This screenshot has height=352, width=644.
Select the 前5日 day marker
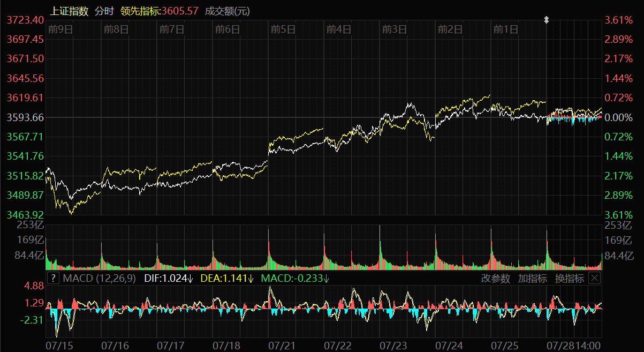coord(283,29)
